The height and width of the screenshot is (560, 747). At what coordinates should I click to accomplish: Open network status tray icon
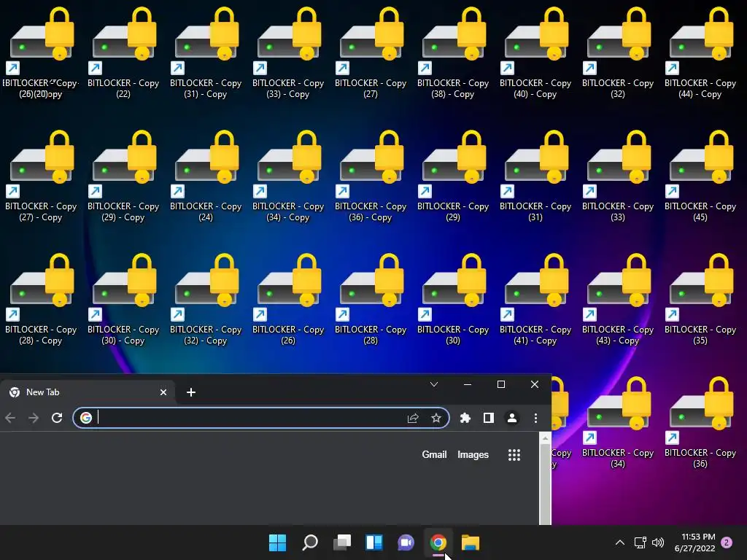coord(640,542)
